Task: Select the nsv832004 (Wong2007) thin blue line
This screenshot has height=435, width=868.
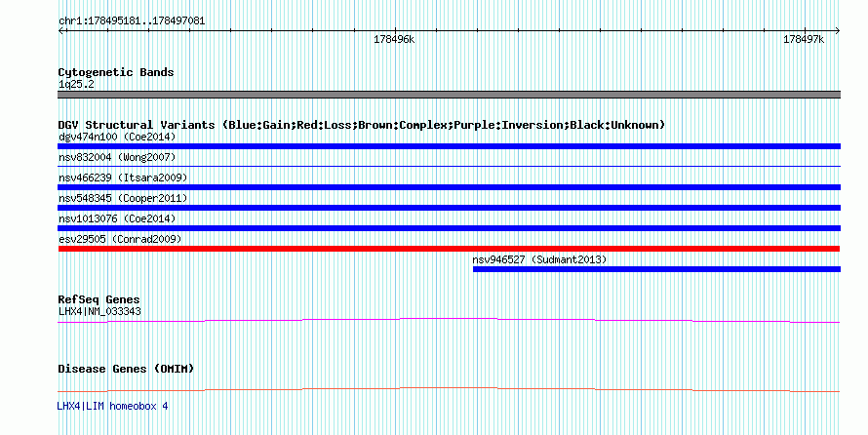Action: [x=449, y=166]
